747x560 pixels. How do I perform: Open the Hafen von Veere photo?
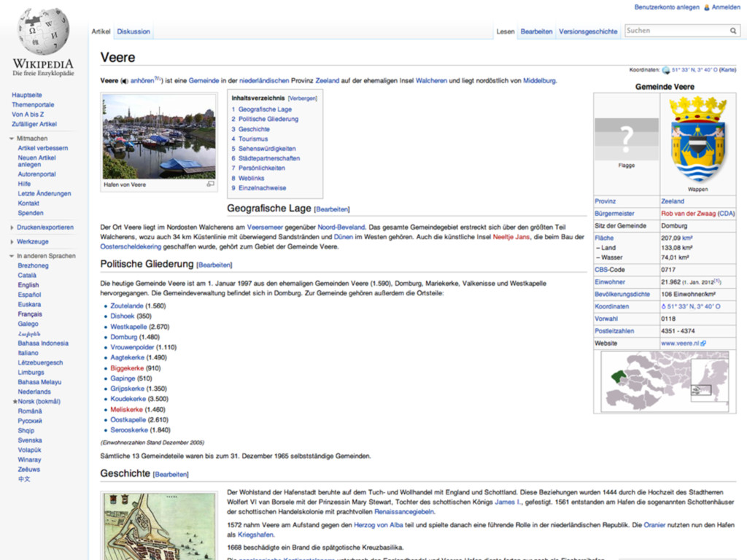(x=159, y=136)
